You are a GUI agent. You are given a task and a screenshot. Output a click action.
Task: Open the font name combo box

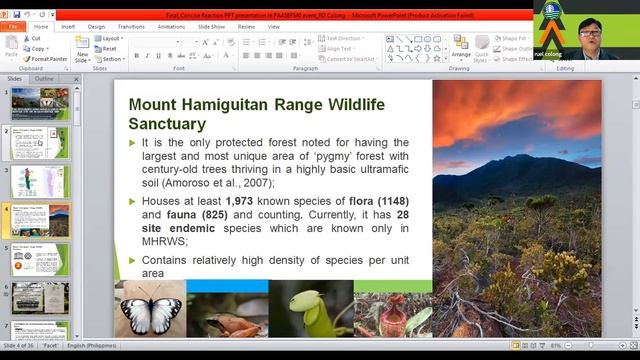pos(156,42)
